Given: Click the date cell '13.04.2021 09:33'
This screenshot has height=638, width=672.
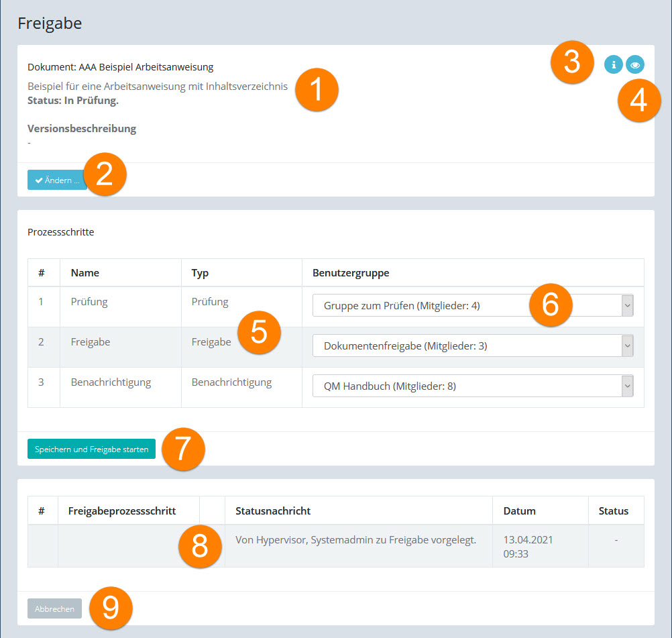Looking at the screenshot, I should coord(528,546).
